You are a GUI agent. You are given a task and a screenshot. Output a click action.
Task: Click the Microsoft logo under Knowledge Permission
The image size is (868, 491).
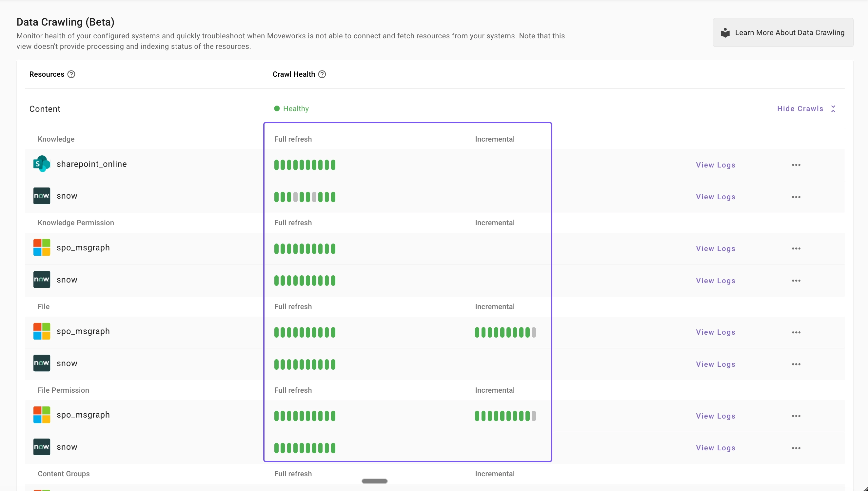(x=42, y=247)
